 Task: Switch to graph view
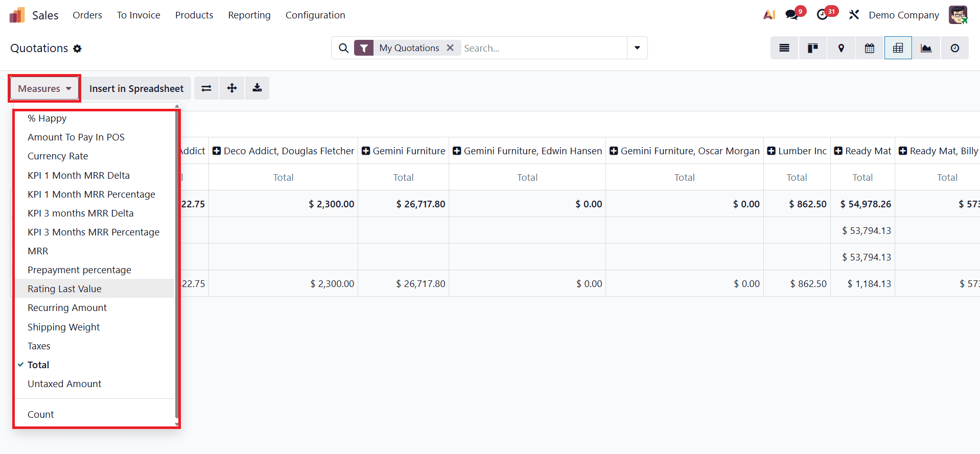point(926,48)
